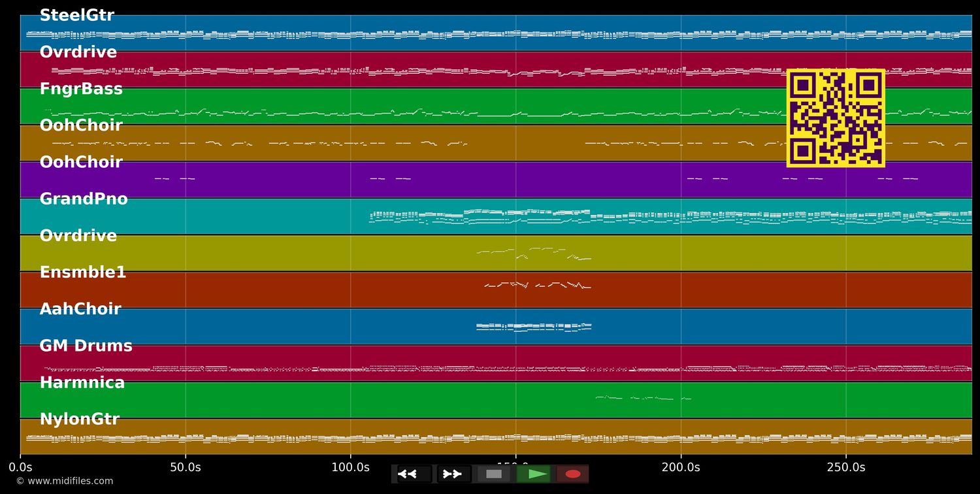The height and width of the screenshot is (494, 980).
Task: Pick the NylonGtr track label
Action: (x=79, y=420)
